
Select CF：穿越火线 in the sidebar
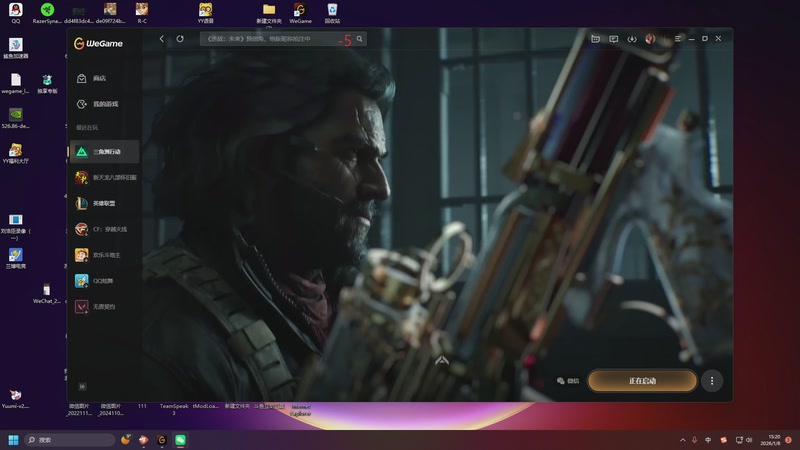pyautogui.click(x=104, y=229)
